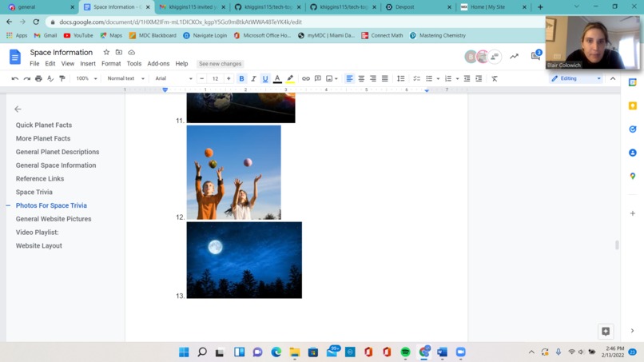Decrease the font size
Screen dimensions: 644x362
(x=201, y=78)
